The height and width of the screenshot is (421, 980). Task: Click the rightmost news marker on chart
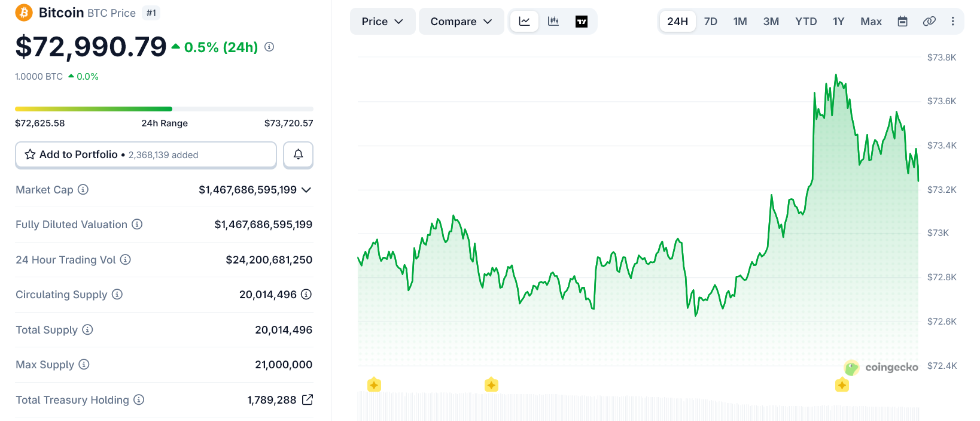(x=842, y=385)
